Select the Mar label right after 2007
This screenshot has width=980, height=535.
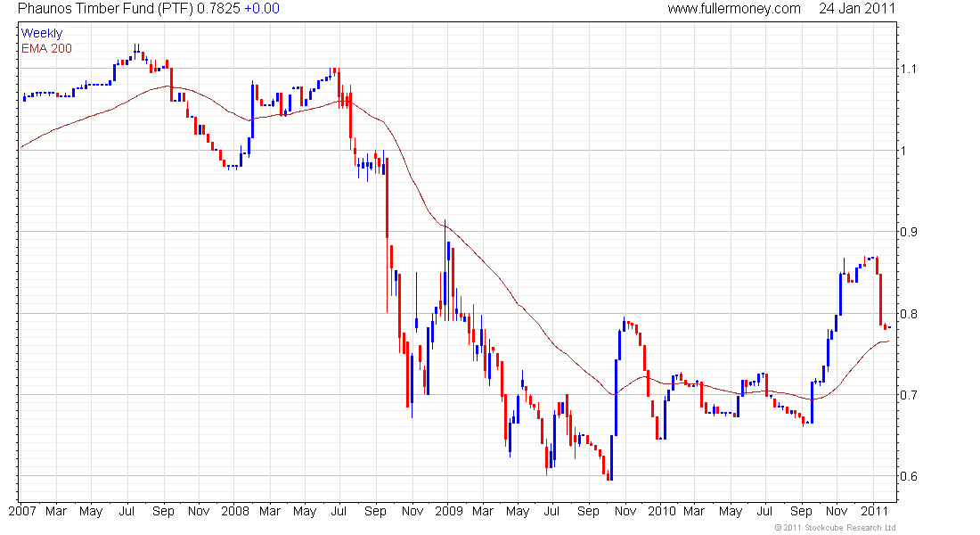56,511
